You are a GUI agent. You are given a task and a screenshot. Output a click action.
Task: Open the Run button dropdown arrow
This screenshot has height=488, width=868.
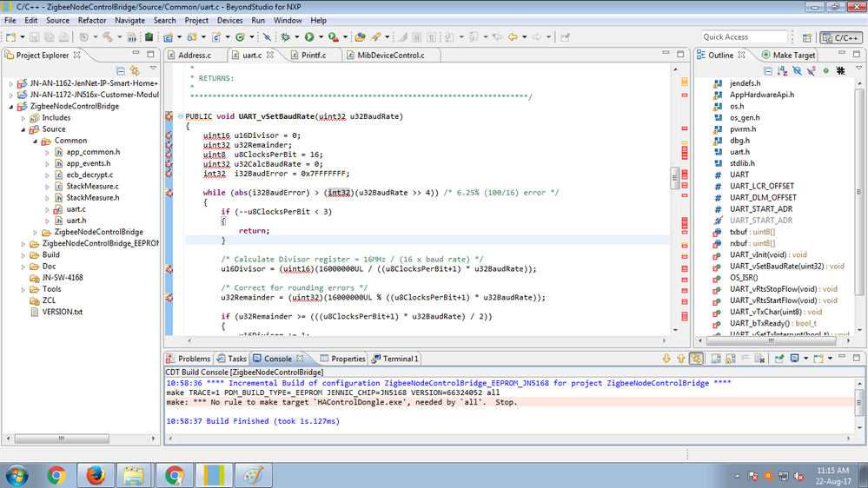[x=321, y=37]
